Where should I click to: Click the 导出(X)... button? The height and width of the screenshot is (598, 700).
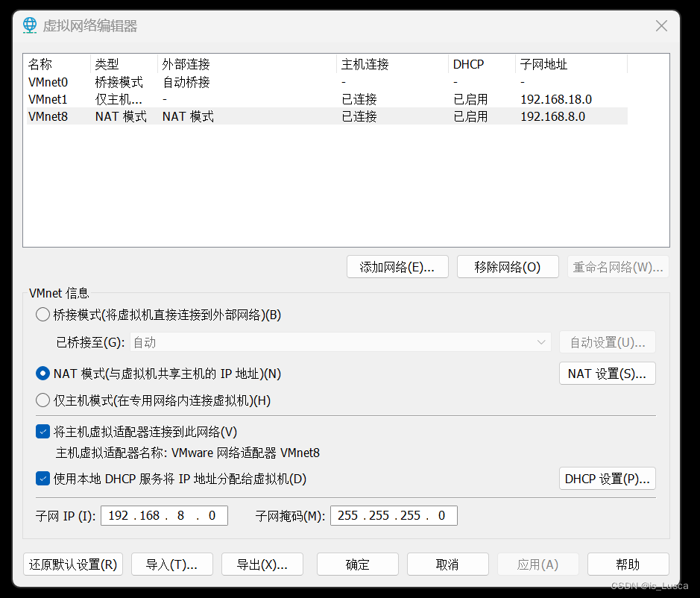262,564
